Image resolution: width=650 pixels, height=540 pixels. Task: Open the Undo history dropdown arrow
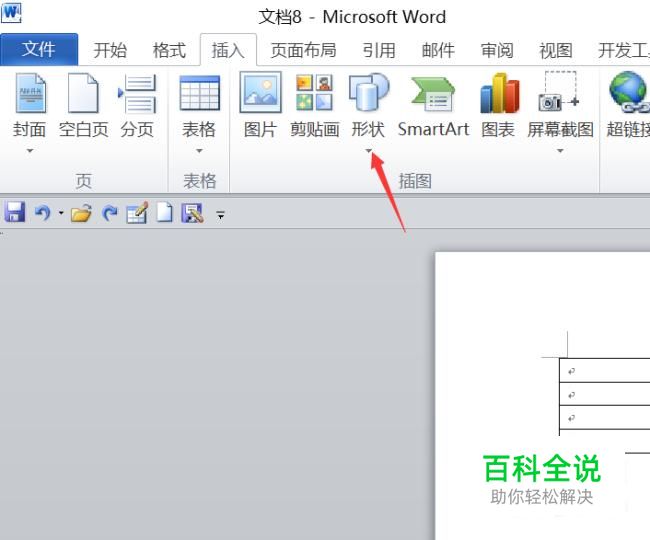61,213
